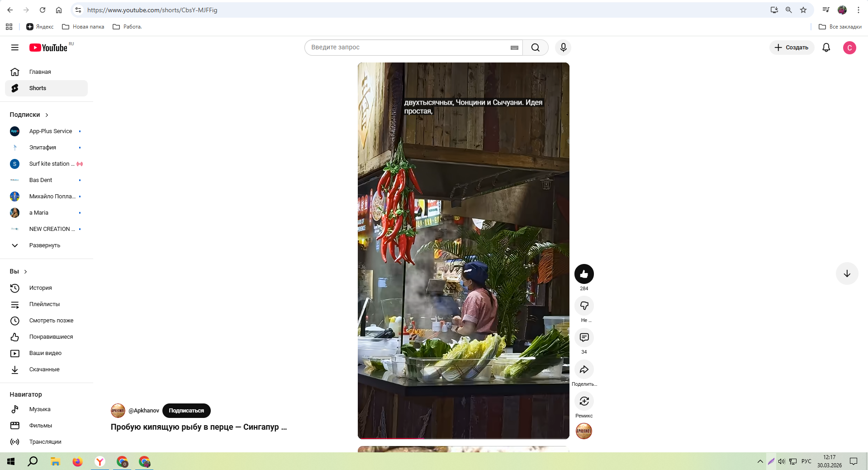
Task: Bookmark this page with the star
Action: click(803, 10)
